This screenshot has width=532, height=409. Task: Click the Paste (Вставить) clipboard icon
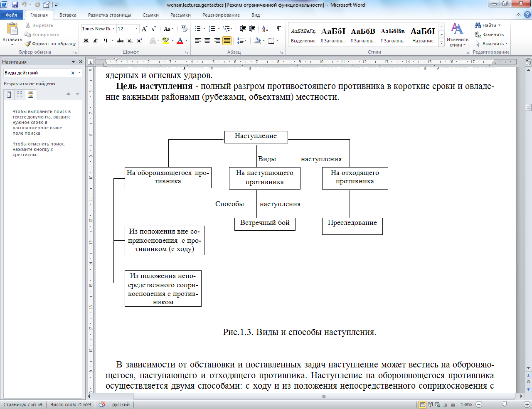pyautogui.click(x=12, y=29)
